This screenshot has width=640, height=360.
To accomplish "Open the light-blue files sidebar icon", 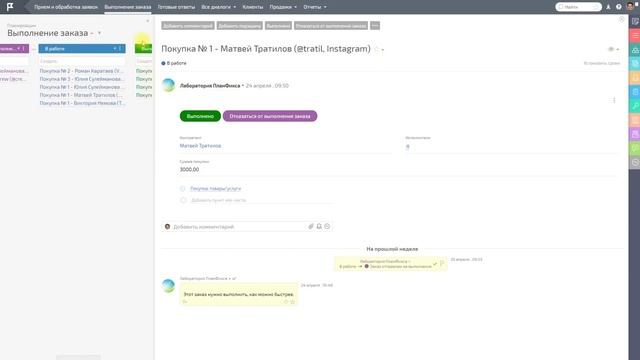I will coord(635,64).
